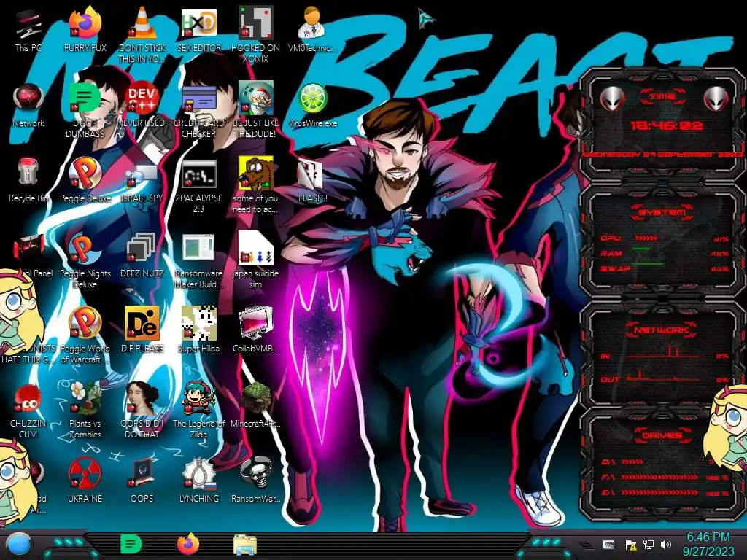Click the E:\ drive row in DRIVES widget

pyautogui.click(x=665, y=492)
